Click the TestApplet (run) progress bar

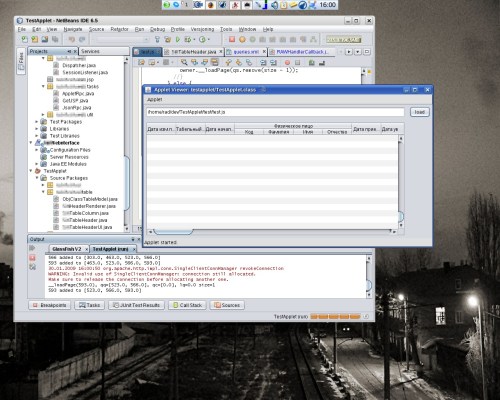[x=335, y=316]
